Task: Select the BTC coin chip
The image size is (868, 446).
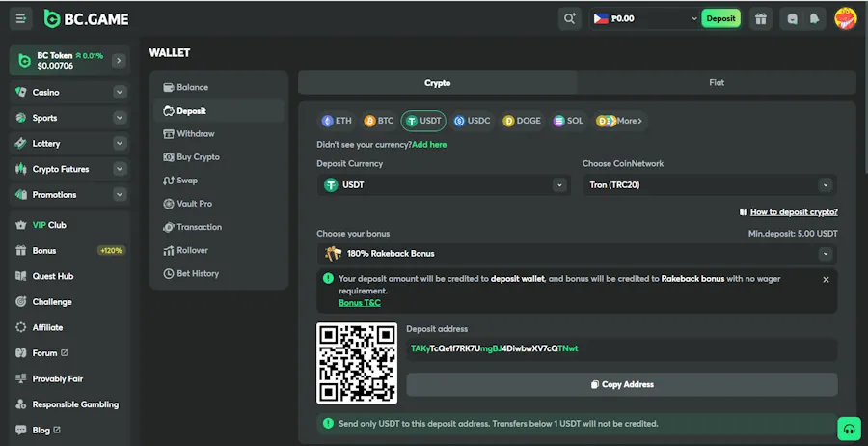Action: [379, 121]
